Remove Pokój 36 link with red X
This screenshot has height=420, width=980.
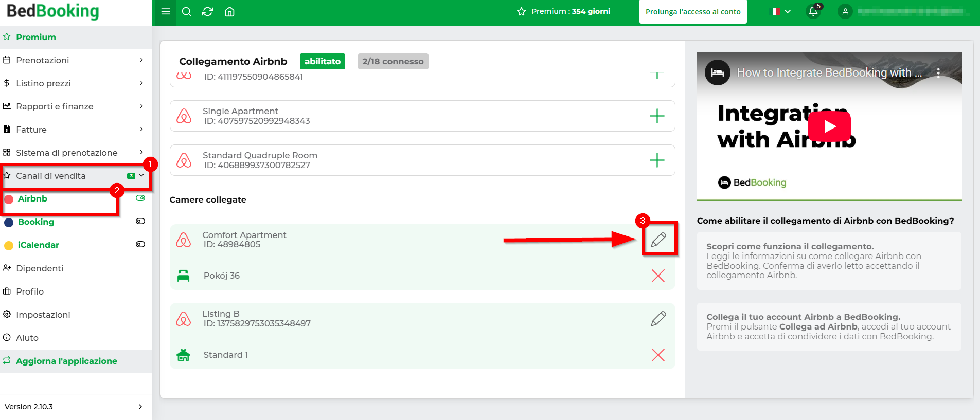coord(658,276)
